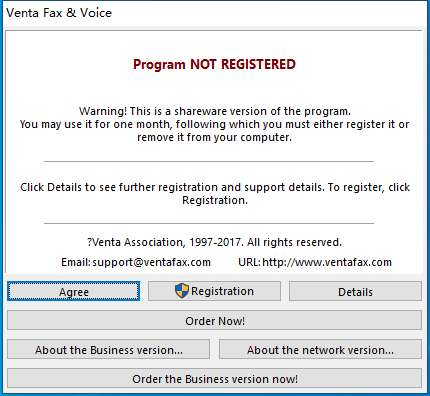Click the URL: label
This screenshot has width=430, height=396.
tap(249, 262)
